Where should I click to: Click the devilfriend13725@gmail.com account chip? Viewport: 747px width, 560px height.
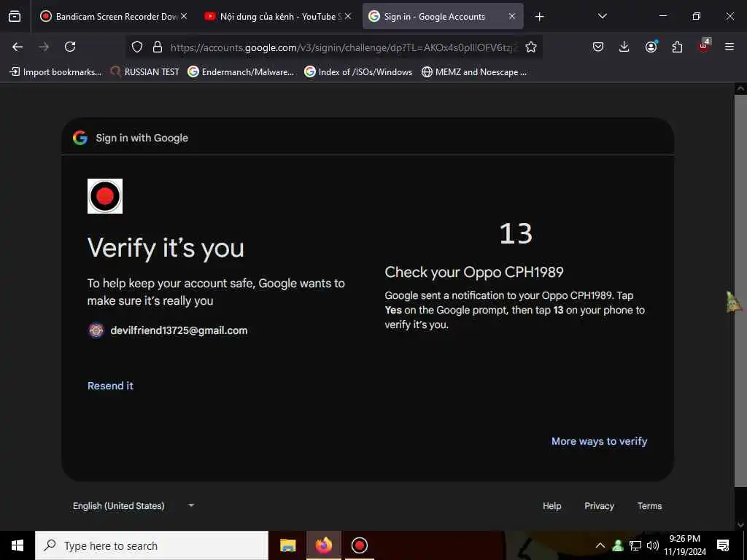[x=168, y=330]
